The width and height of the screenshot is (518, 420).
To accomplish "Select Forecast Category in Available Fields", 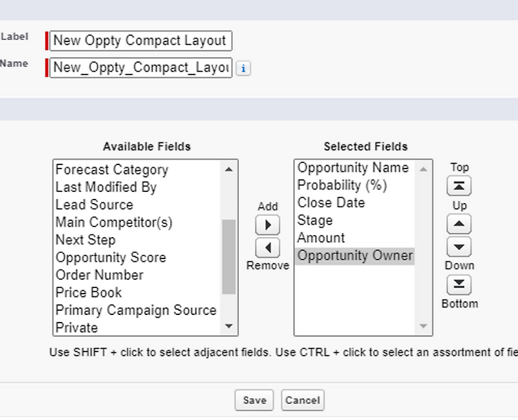I will pyautogui.click(x=112, y=170).
